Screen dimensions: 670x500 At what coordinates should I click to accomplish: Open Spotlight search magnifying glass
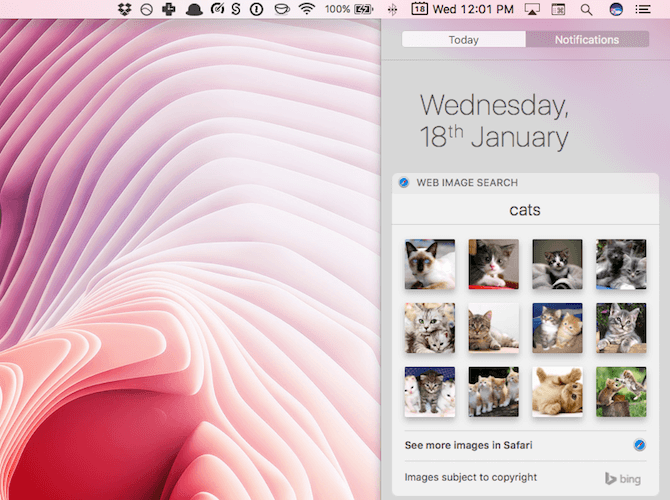pos(586,9)
